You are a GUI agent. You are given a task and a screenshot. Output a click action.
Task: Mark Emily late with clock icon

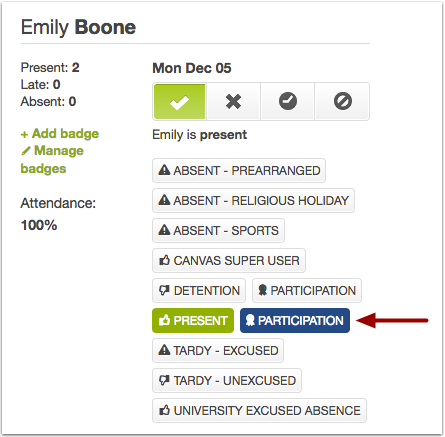pyautogui.click(x=288, y=101)
